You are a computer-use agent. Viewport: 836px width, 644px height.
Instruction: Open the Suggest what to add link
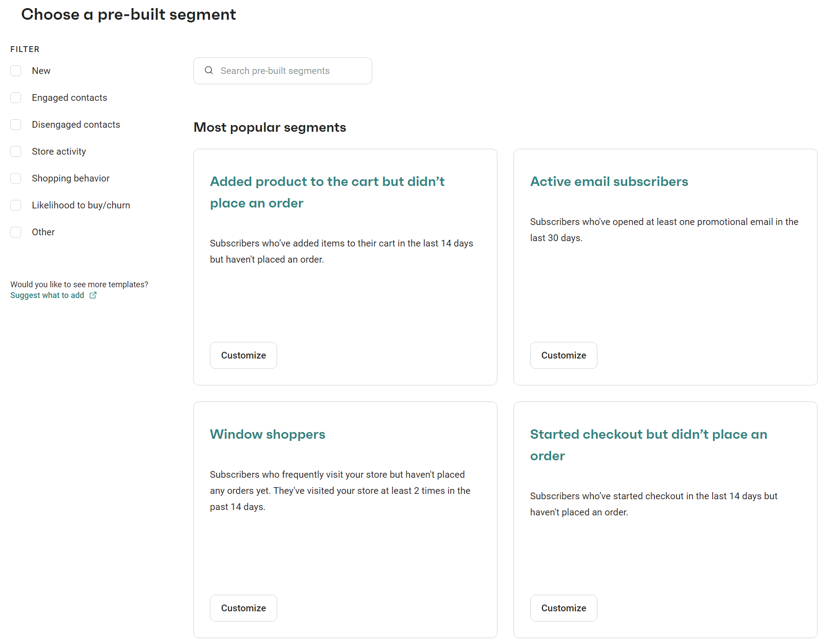47,295
